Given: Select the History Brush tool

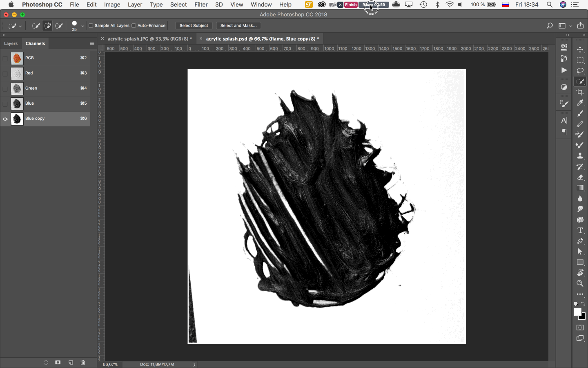Looking at the screenshot, I should click(580, 166).
